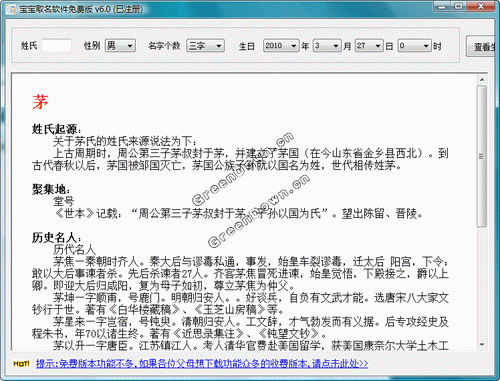This screenshot has height=381, width=500.
Task: Click the line starting with 茅焦一秦朝时齐人
Action: [x=251, y=261]
